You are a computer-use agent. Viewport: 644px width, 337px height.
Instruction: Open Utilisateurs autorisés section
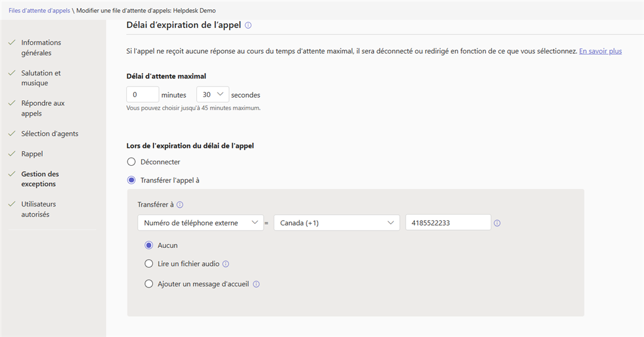point(38,209)
